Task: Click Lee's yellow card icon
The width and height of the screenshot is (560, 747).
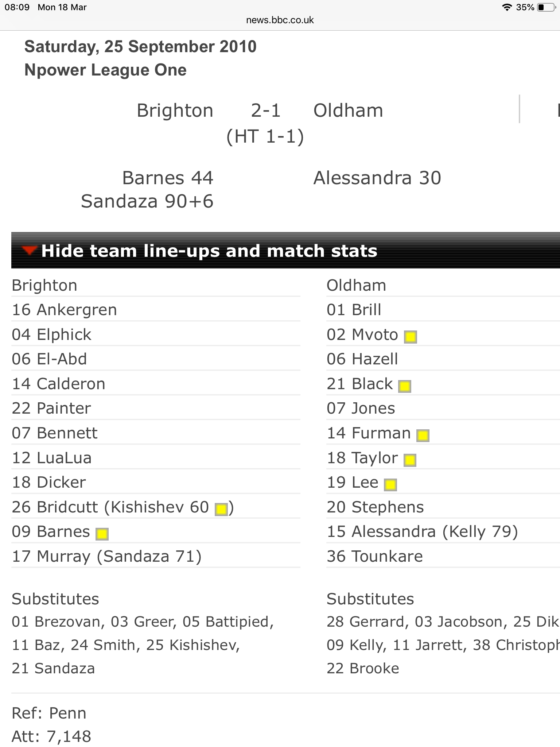Action: click(390, 485)
